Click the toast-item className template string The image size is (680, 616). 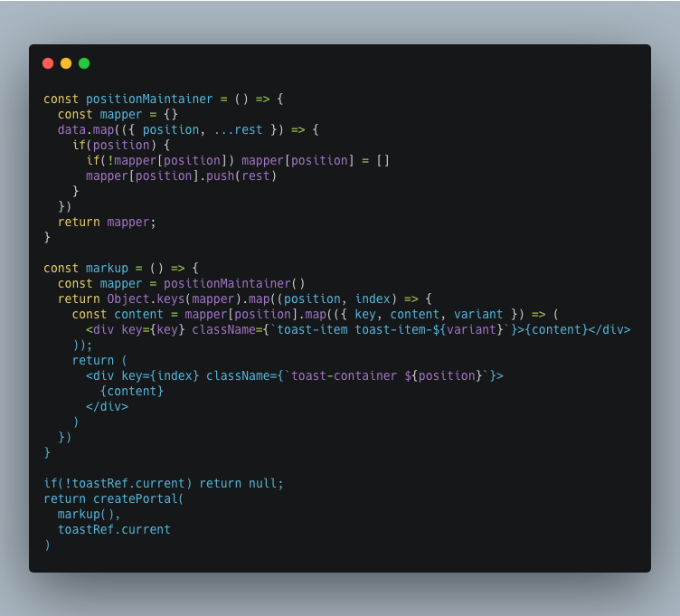(x=390, y=329)
